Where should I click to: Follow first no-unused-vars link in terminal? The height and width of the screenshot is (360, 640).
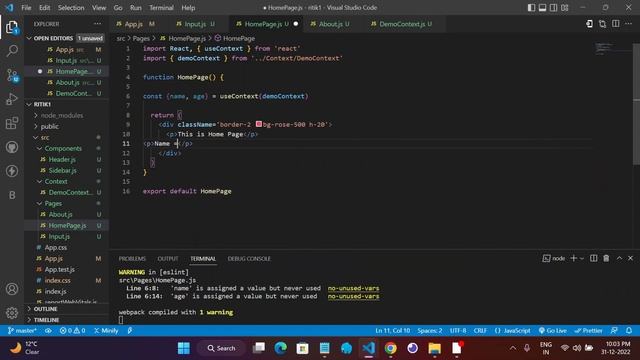click(x=353, y=288)
